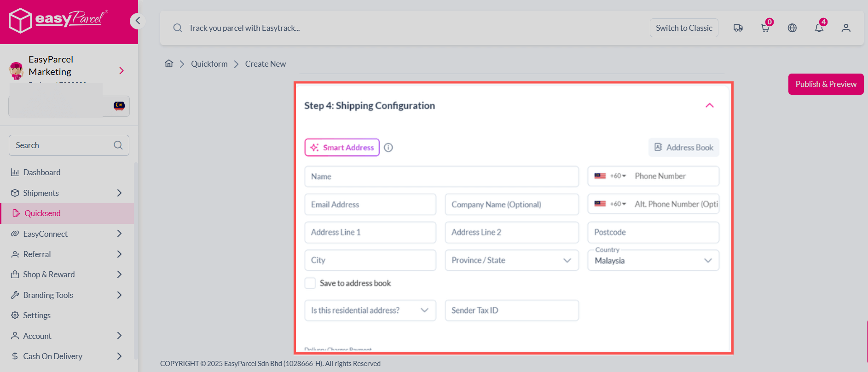Click the Address Line 2 field
Viewport: 868px width, 372px height.
pyautogui.click(x=512, y=232)
